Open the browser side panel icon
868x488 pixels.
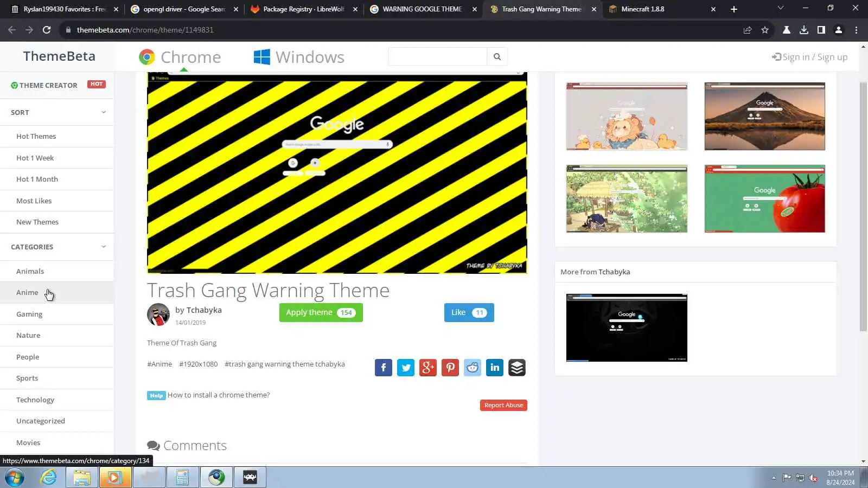[821, 30]
